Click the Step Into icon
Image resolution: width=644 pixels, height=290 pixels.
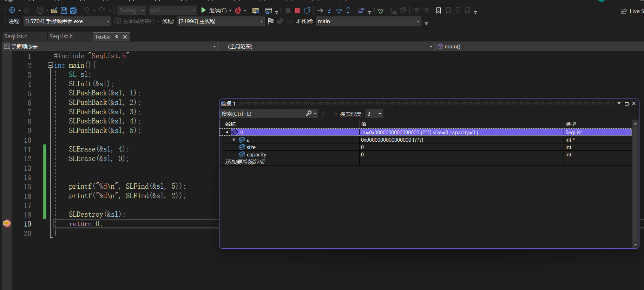(329, 11)
